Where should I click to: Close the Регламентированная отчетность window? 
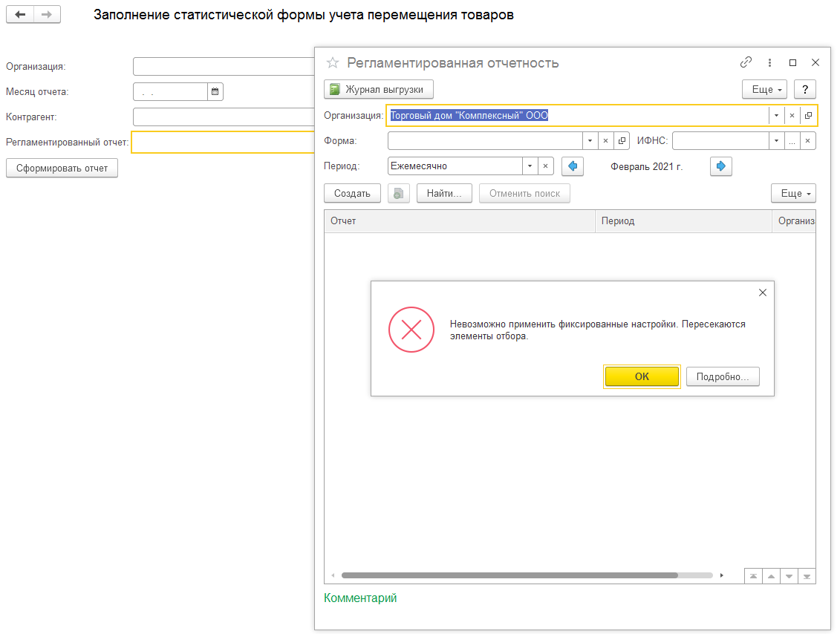815,62
